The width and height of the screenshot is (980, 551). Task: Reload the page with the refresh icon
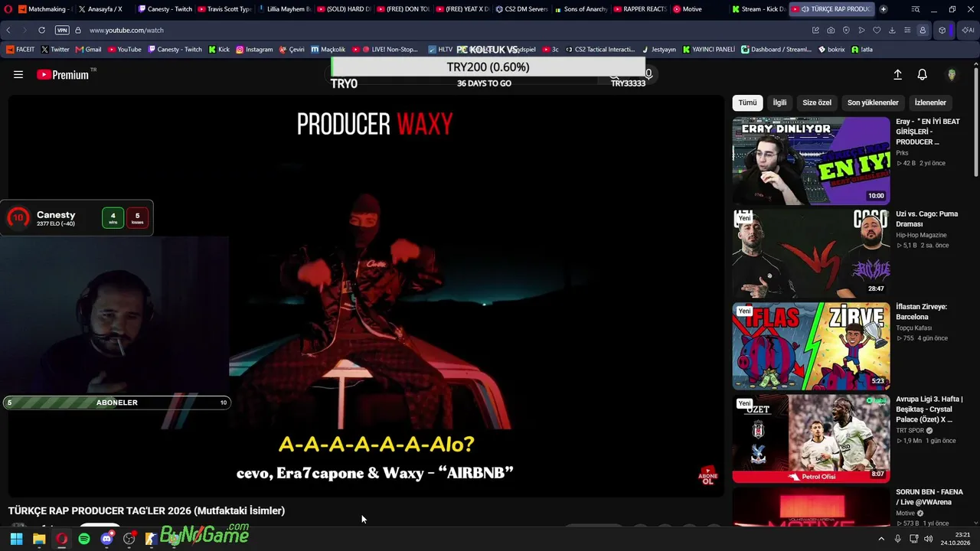[x=41, y=30]
